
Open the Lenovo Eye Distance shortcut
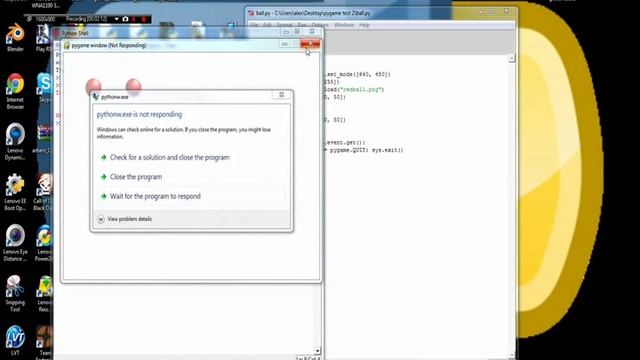[x=15, y=243]
